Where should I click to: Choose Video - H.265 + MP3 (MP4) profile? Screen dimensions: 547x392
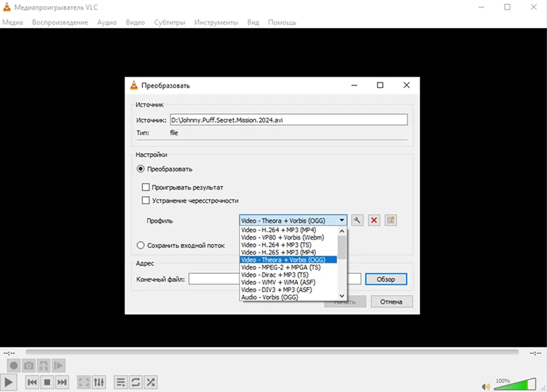[x=278, y=252]
